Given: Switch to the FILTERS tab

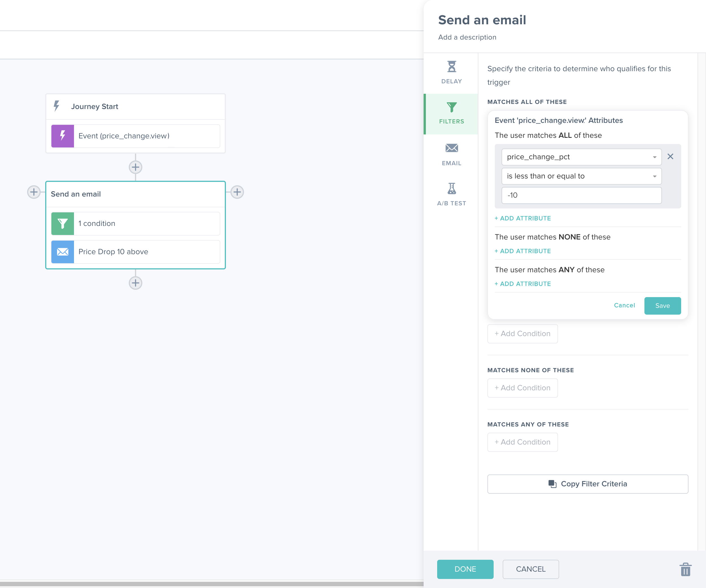Looking at the screenshot, I should pos(451,114).
